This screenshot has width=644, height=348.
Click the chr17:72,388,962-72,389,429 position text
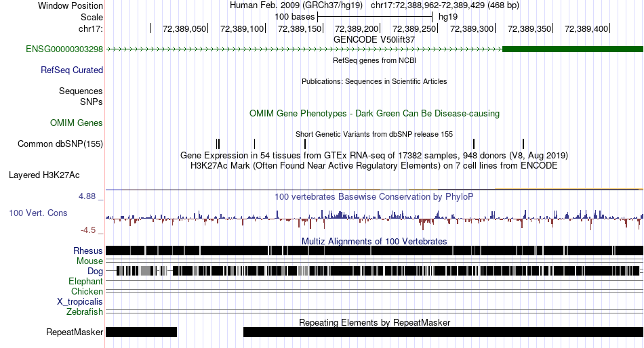[445, 5]
